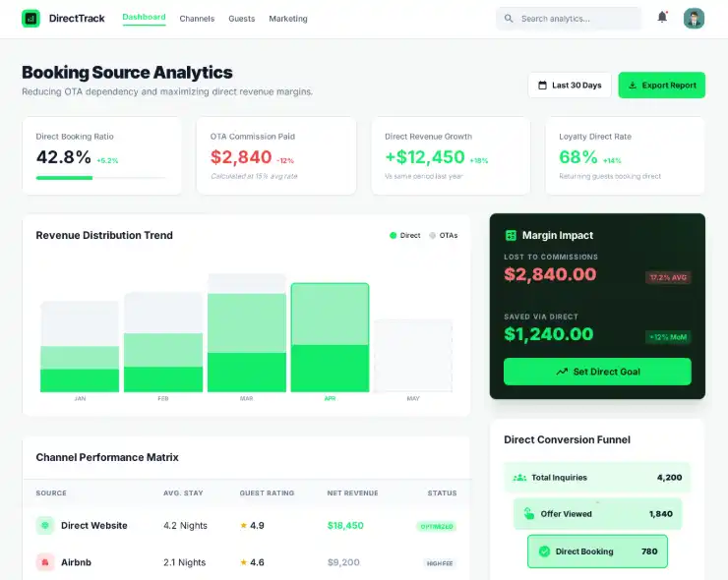This screenshot has height=580, width=728.
Task: Click the Total Inquiries people icon
Action: (x=519, y=478)
